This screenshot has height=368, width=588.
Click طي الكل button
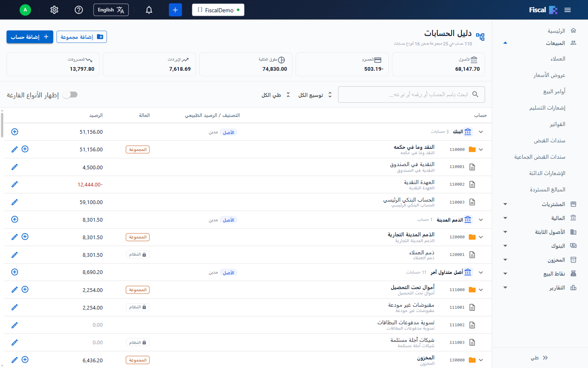pyautogui.click(x=276, y=95)
